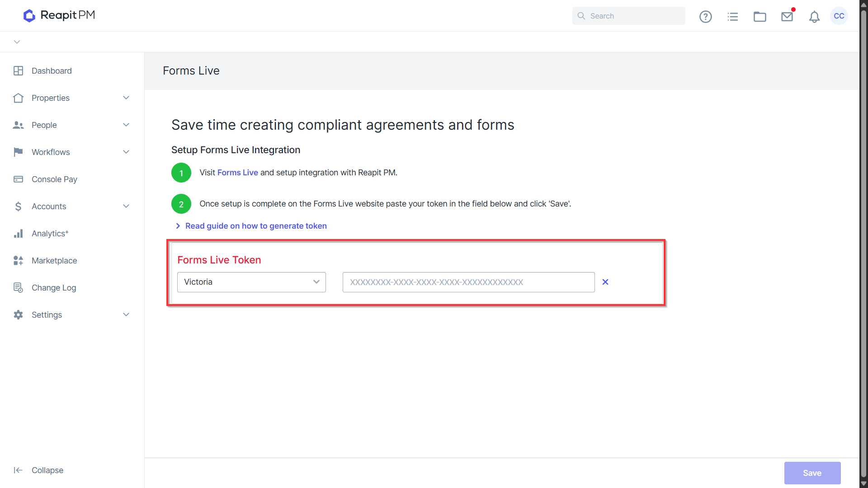The width and height of the screenshot is (868, 488).
Task: Clear the token with the X icon
Action: 605,282
